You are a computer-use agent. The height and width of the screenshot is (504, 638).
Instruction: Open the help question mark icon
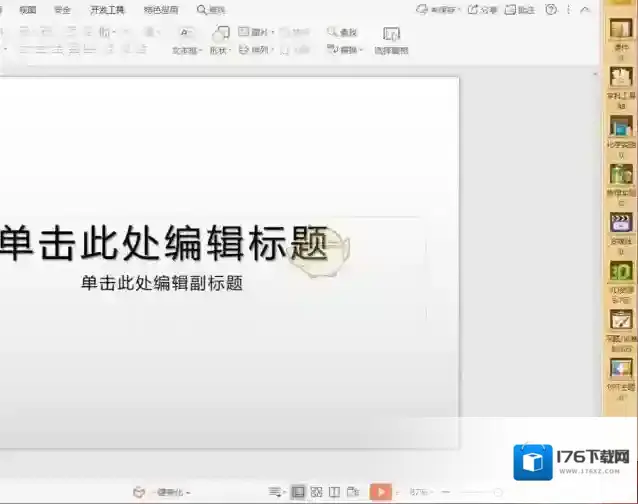point(551,10)
